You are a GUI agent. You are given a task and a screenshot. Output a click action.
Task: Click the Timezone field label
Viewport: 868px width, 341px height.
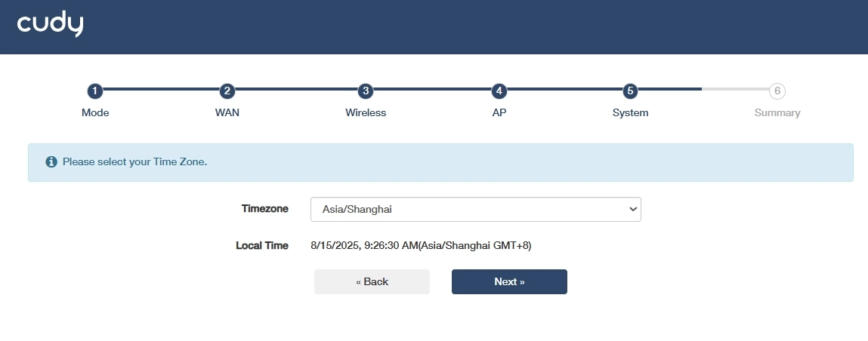(264, 209)
